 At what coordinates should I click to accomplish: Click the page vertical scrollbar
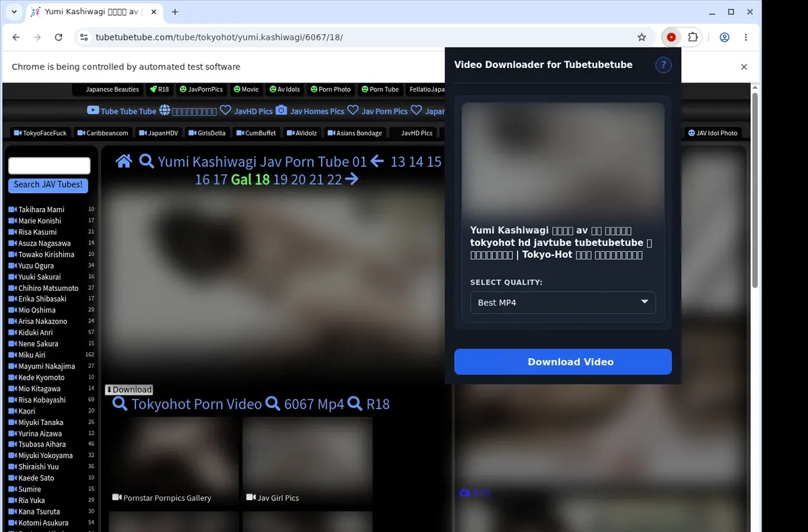pos(755,189)
